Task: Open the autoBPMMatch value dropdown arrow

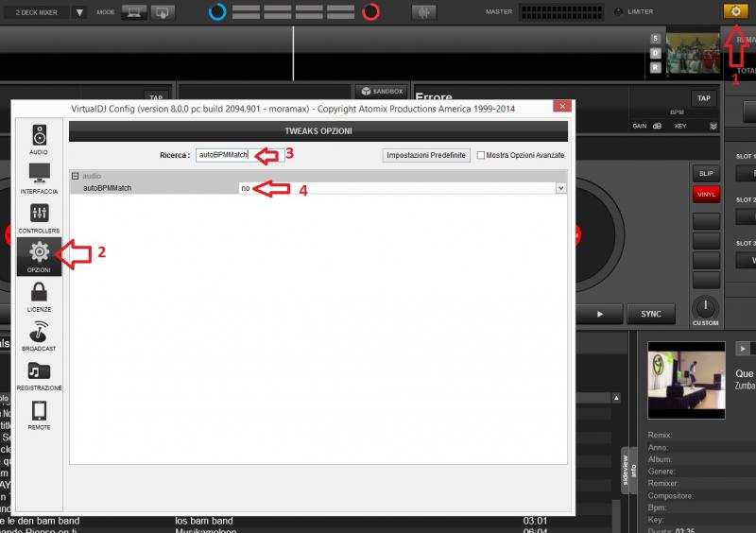Action: pos(560,188)
